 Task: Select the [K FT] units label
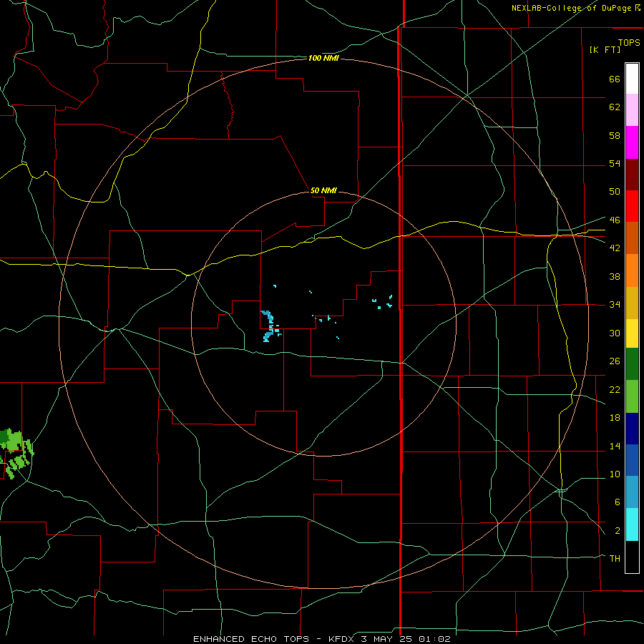pos(605,49)
